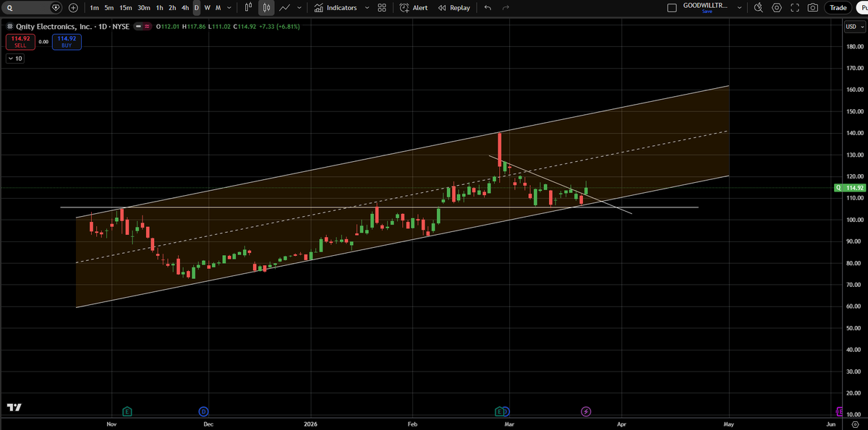This screenshot has width=868, height=430.
Task: Choose the Line chart style icon
Action: [285, 8]
